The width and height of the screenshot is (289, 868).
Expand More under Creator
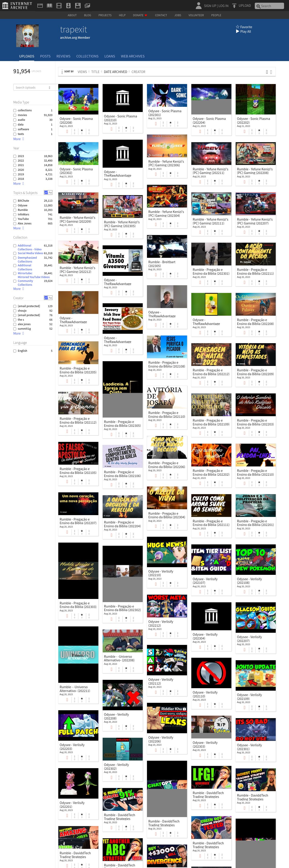pos(18,333)
